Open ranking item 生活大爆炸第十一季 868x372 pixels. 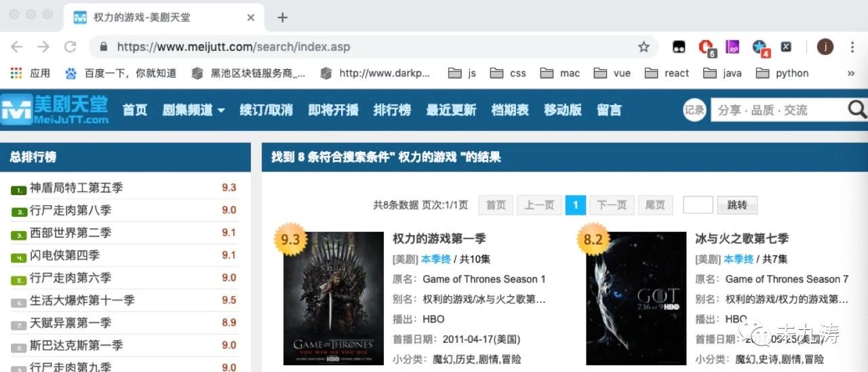(x=82, y=300)
